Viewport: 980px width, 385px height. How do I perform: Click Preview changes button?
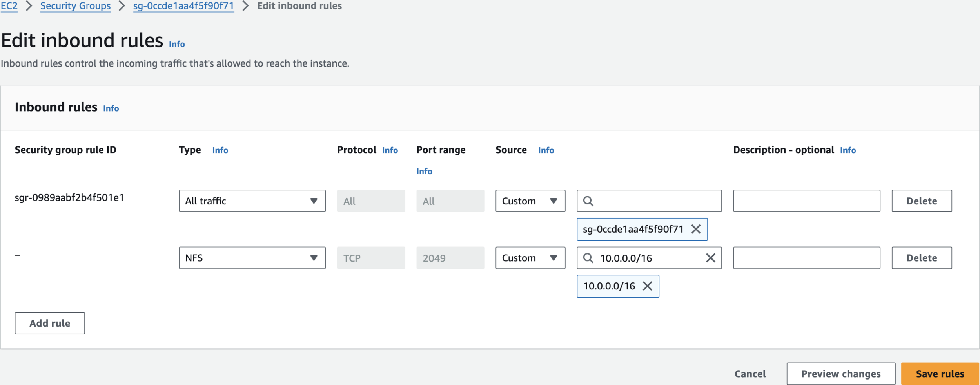point(840,374)
